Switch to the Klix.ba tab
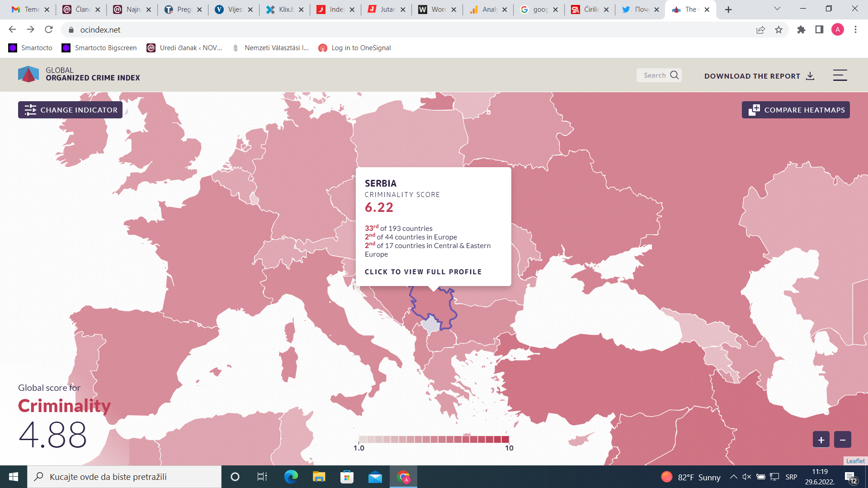This screenshot has width=868, height=488. 280,9
